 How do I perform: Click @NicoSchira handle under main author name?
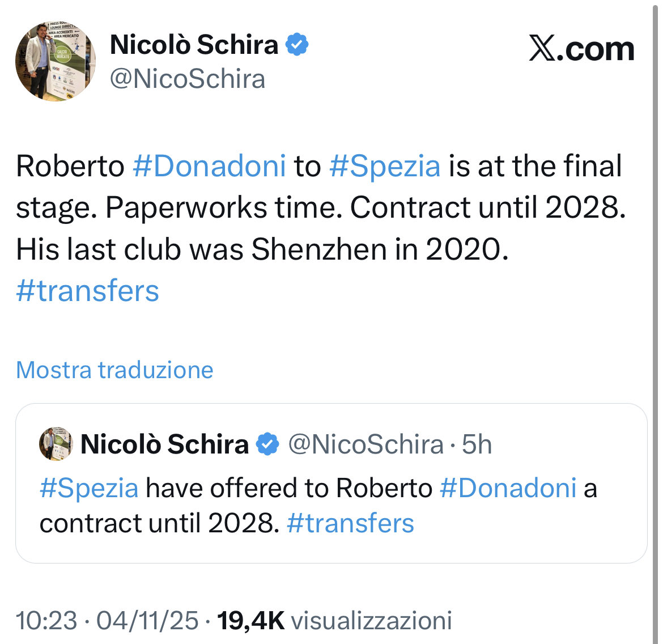tap(188, 79)
